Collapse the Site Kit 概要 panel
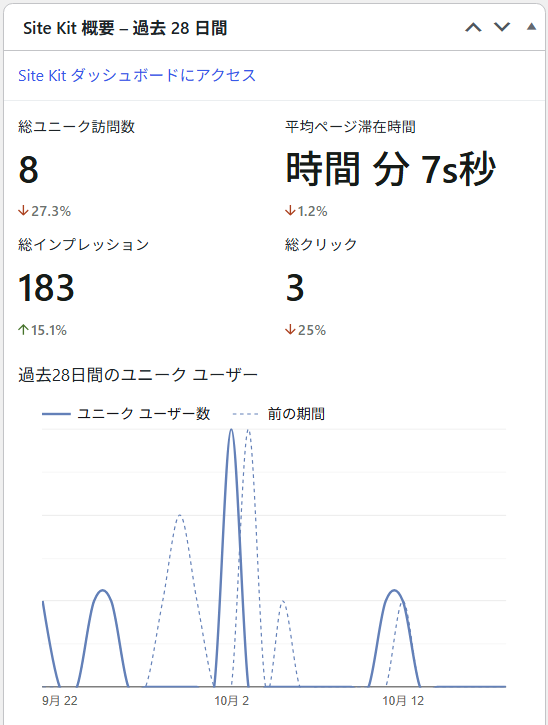This screenshot has width=548, height=725. point(531,27)
